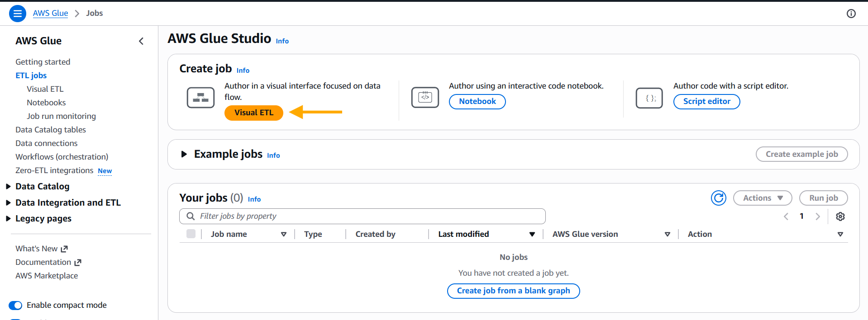This screenshot has height=320, width=868.
Task: Sort by Last modified column arrow
Action: tap(532, 234)
